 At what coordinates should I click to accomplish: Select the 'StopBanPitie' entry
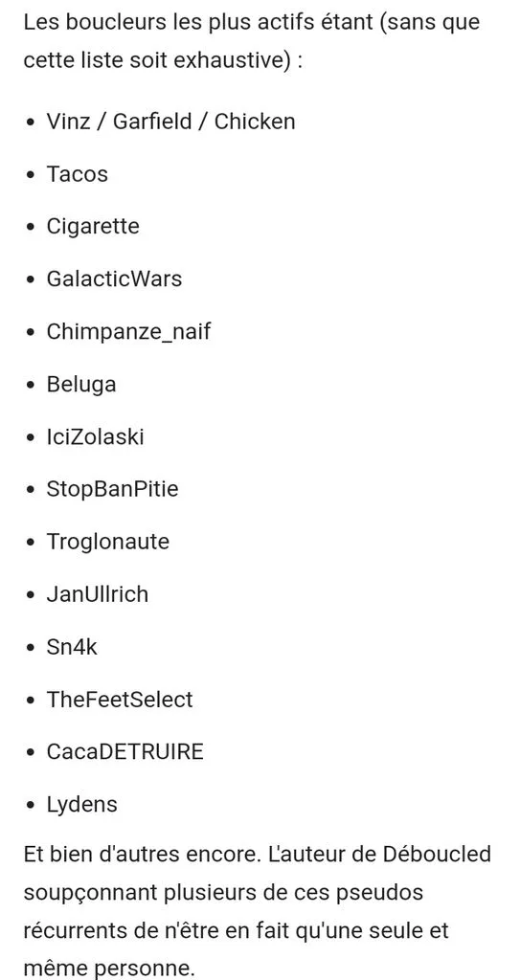112,489
